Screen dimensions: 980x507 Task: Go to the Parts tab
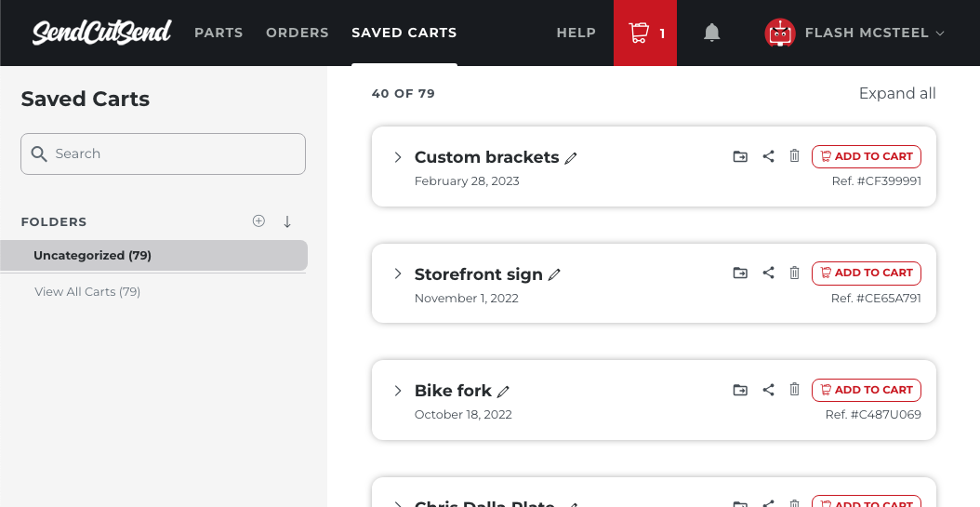pyautogui.click(x=219, y=33)
